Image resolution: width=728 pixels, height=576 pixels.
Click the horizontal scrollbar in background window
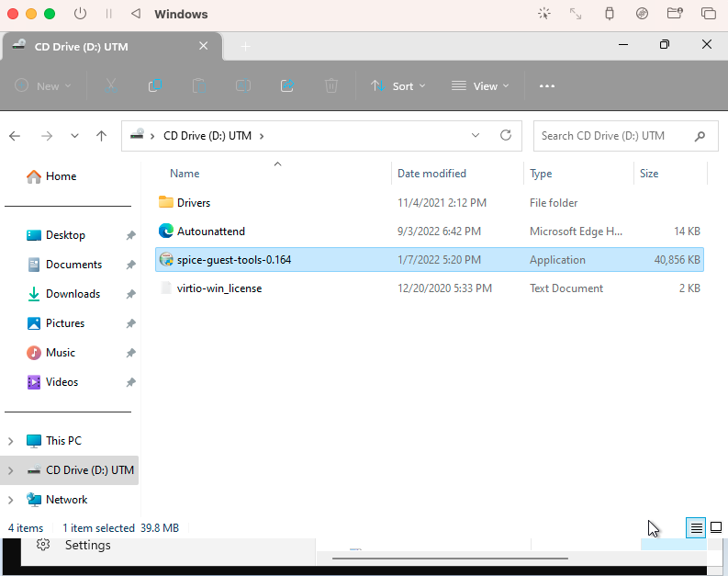(450, 559)
